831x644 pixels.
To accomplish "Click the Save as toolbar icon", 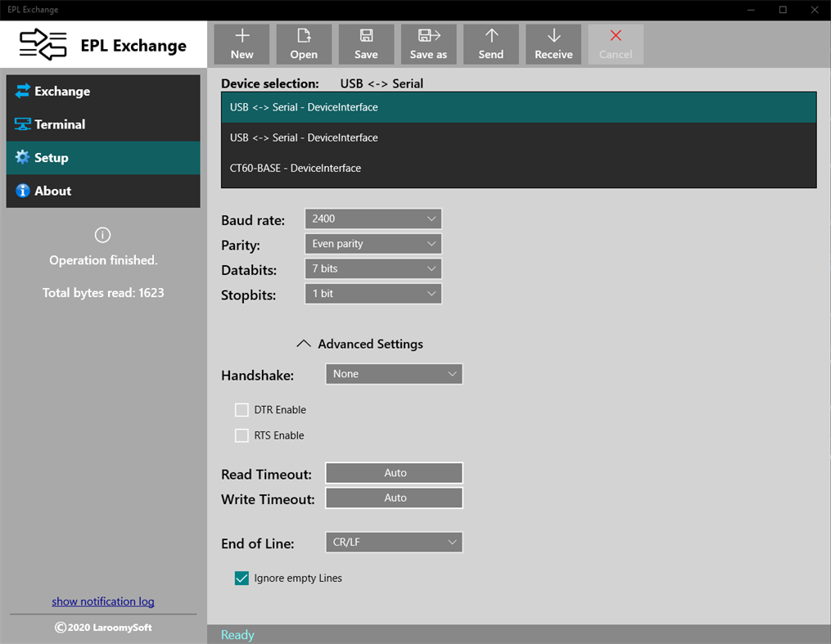I will coord(428,43).
